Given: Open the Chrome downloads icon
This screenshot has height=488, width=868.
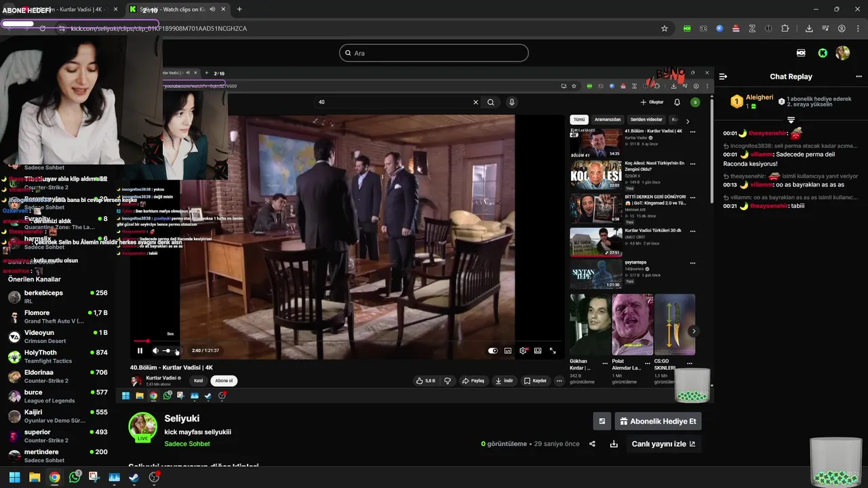Looking at the screenshot, I should (809, 28).
